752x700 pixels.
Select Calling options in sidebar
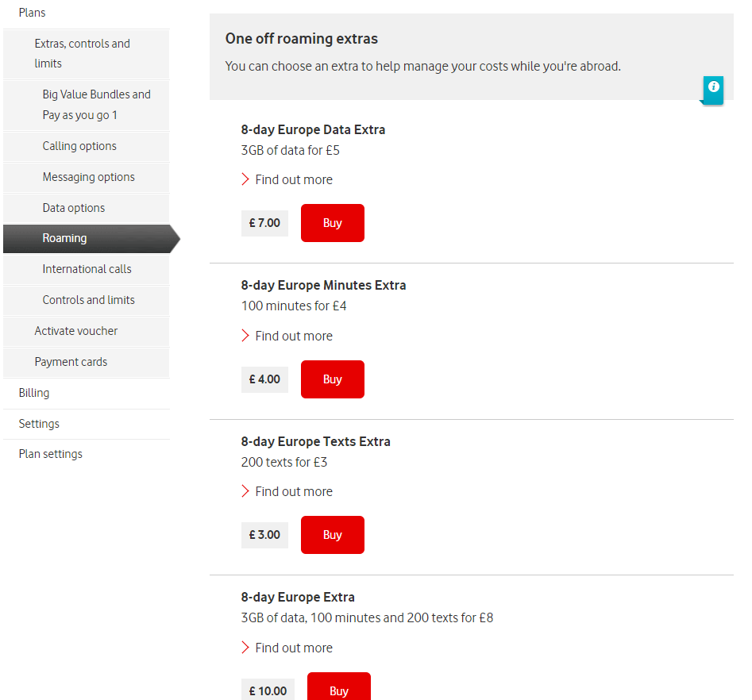[x=79, y=146]
